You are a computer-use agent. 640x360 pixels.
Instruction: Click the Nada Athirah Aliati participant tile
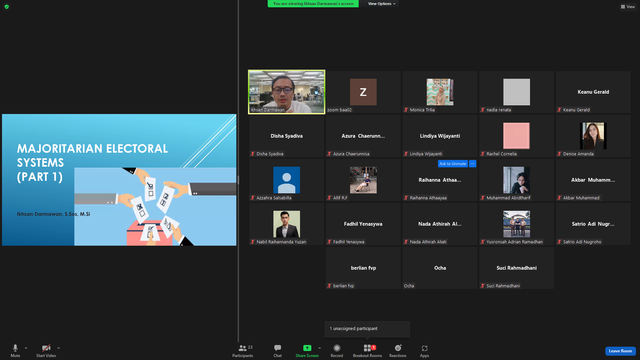click(x=440, y=224)
